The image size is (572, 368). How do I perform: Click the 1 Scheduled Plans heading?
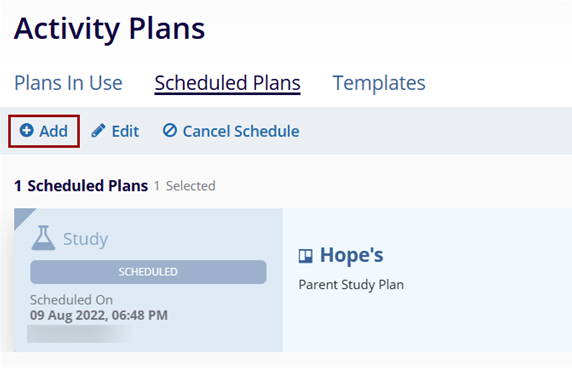coord(81,186)
